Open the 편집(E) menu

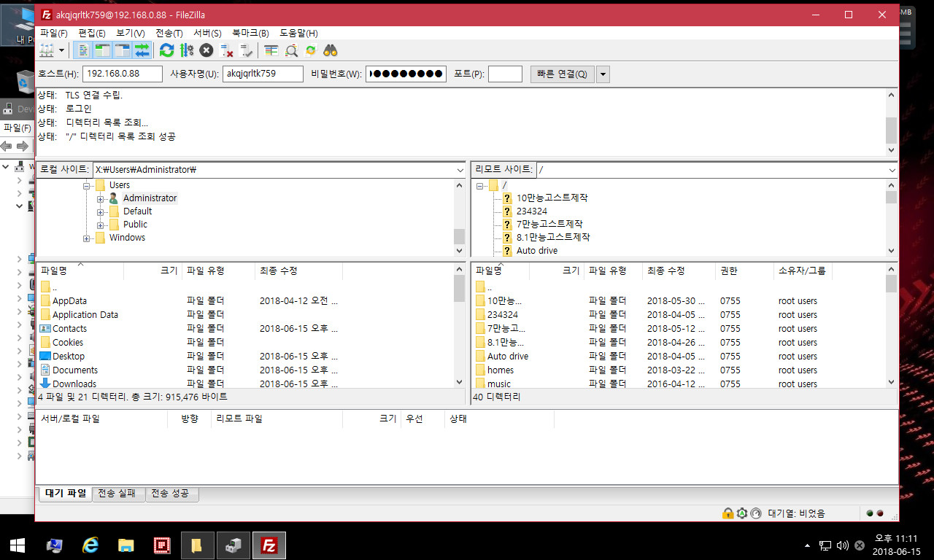92,34
